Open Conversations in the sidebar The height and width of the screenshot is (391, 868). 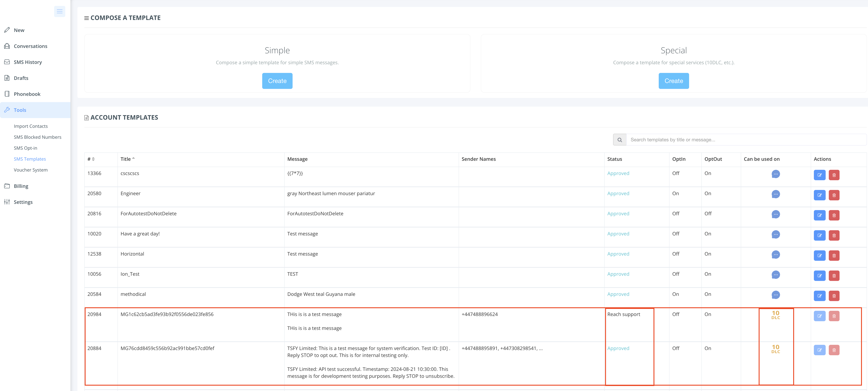click(x=30, y=46)
